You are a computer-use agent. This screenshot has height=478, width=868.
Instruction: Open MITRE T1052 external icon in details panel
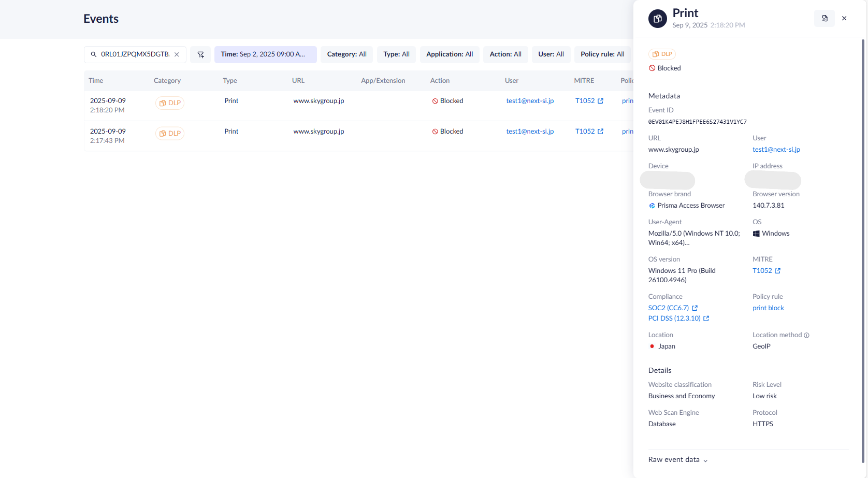(x=778, y=271)
